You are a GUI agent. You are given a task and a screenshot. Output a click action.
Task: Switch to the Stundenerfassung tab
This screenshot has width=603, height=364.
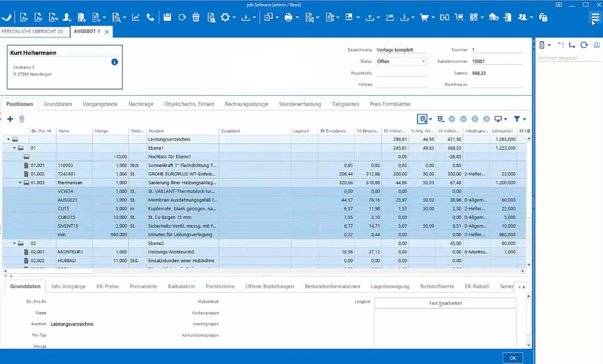tap(299, 104)
